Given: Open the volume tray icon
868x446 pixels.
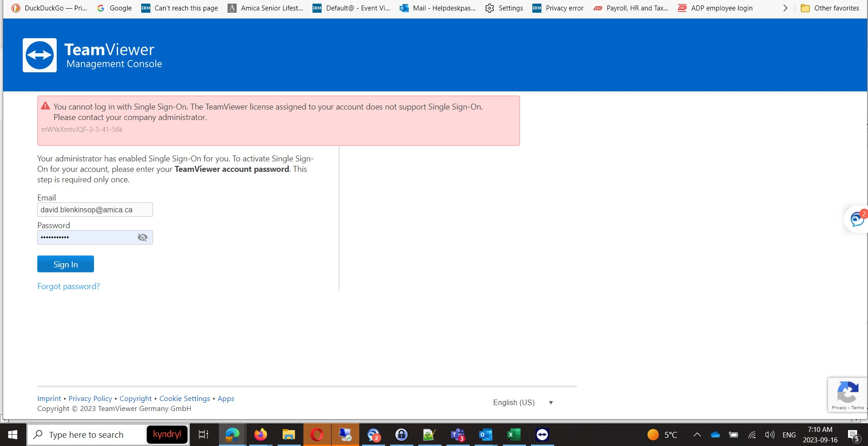Looking at the screenshot, I should [x=769, y=435].
